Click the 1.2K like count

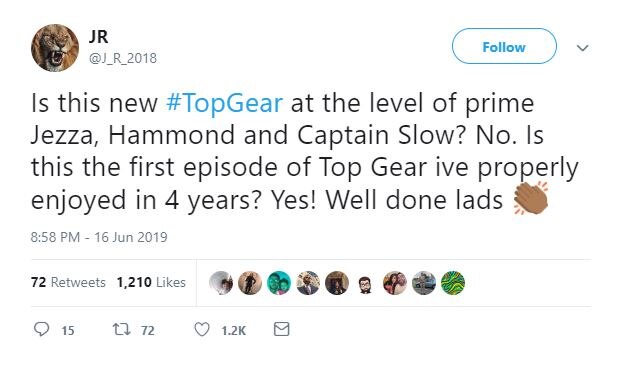pyautogui.click(x=234, y=330)
